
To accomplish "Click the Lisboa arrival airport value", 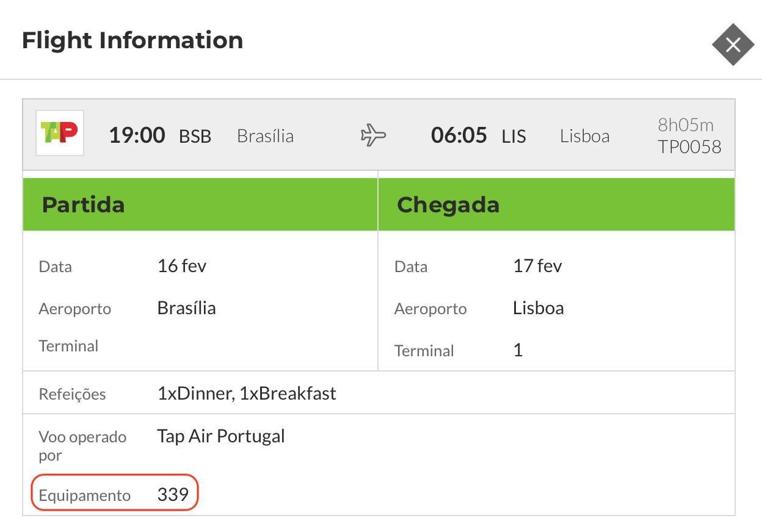I will pyautogui.click(x=538, y=308).
